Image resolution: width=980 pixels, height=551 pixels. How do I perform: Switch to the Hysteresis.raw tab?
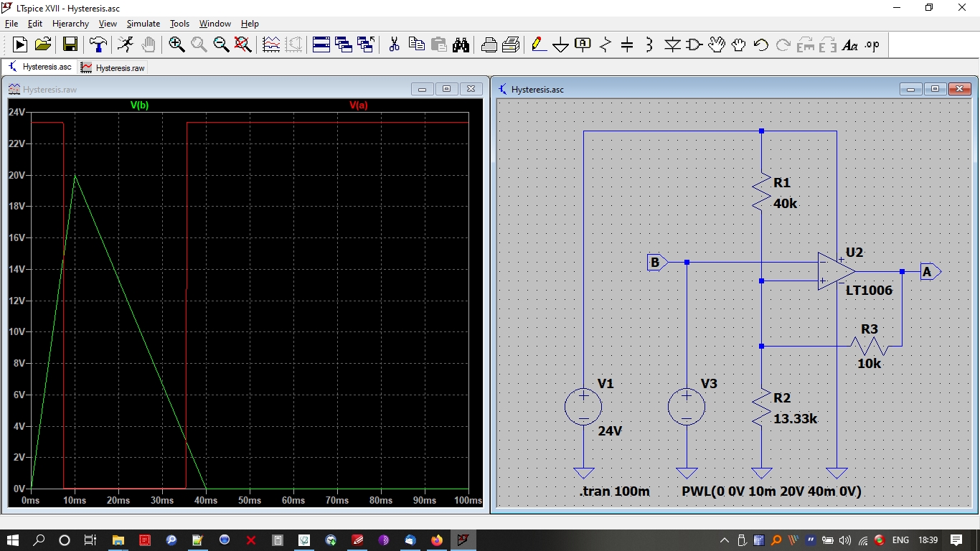pos(113,67)
